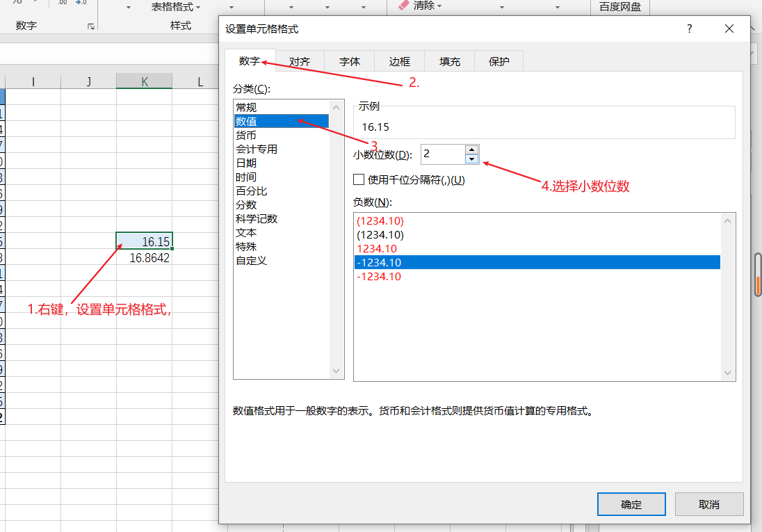Switch to the 边框 tab
762x532 pixels.
click(x=400, y=61)
